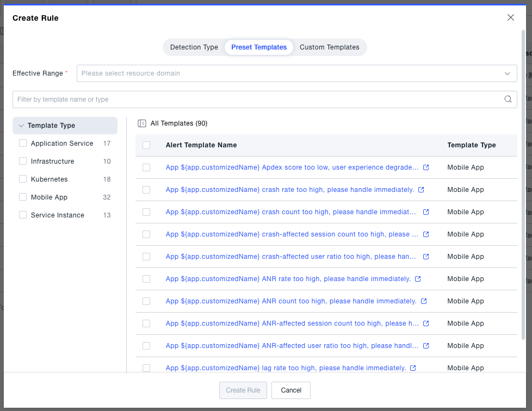Open the crash rate too high template link

[290, 190]
